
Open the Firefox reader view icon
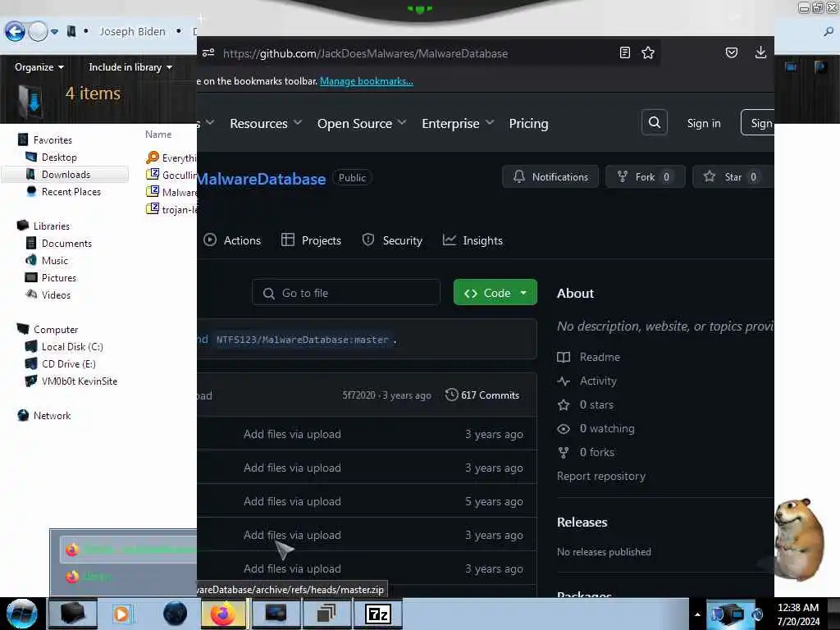[624, 52]
